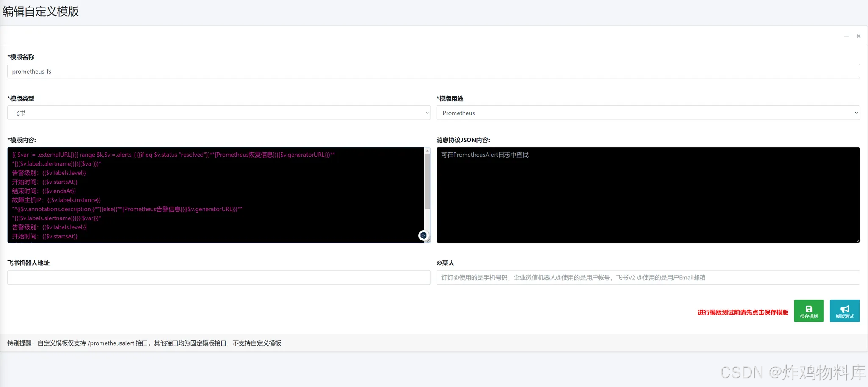Image resolution: width=868 pixels, height=387 pixels.
Task: Close the panel with the X icon
Action: [858, 36]
